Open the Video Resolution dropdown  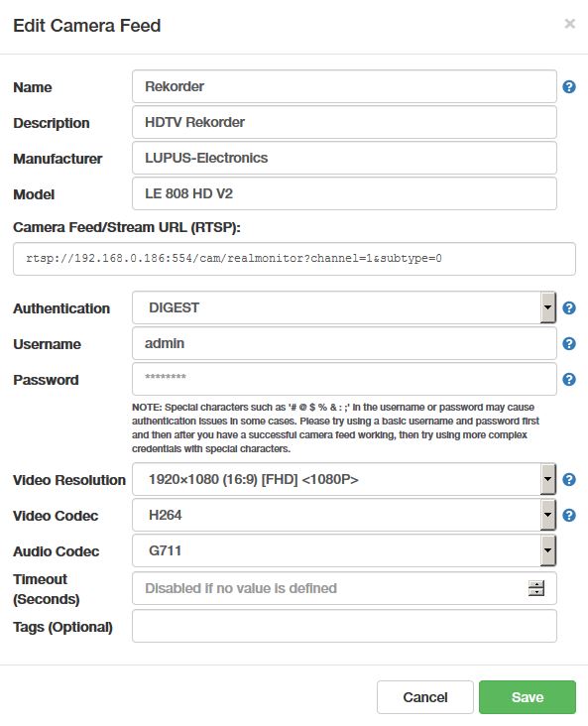tap(344, 479)
